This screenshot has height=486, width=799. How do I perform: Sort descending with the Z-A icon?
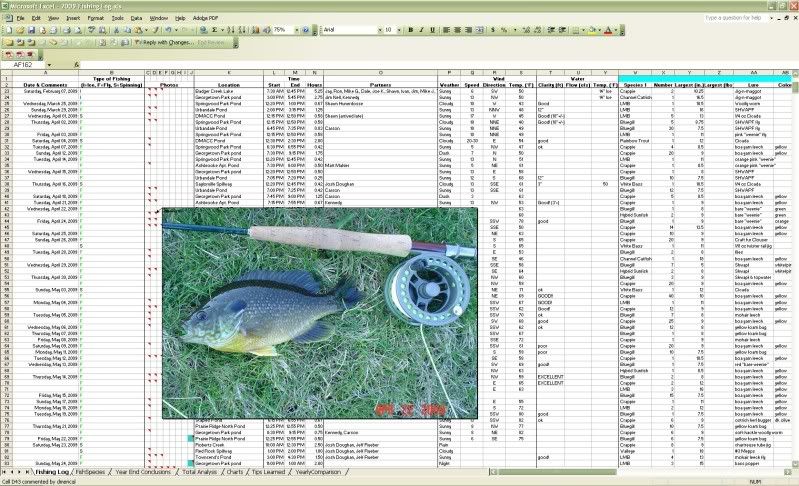tap(242, 30)
